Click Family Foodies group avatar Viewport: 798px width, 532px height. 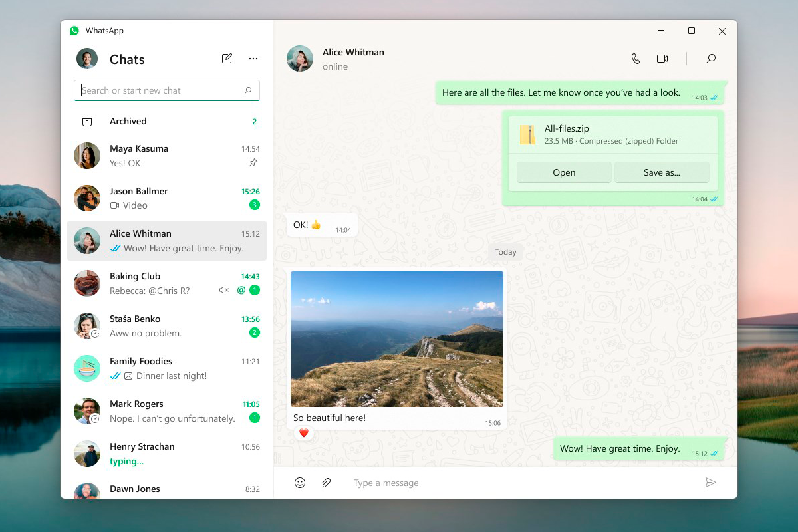click(87, 368)
